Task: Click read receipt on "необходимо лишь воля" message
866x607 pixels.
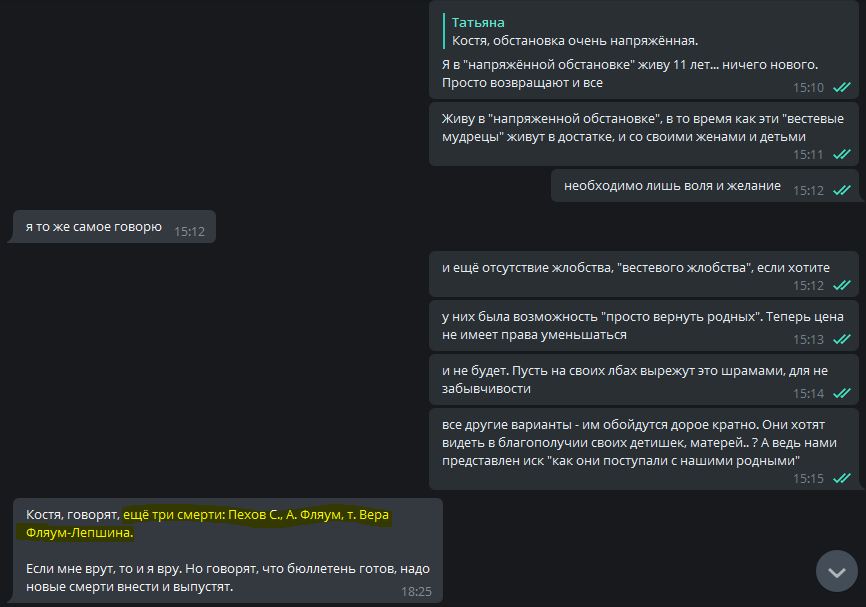Action: pyautogui.click(x=842, y=190)
